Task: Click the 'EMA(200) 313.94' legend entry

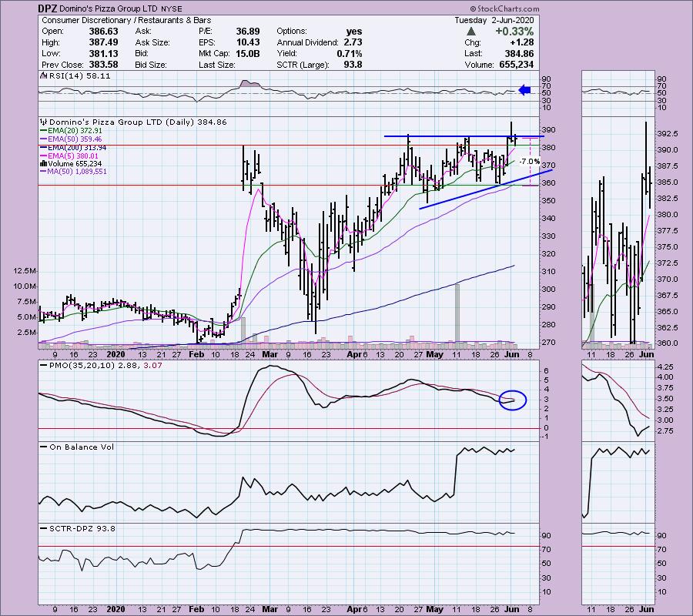Action: [77, 148]
